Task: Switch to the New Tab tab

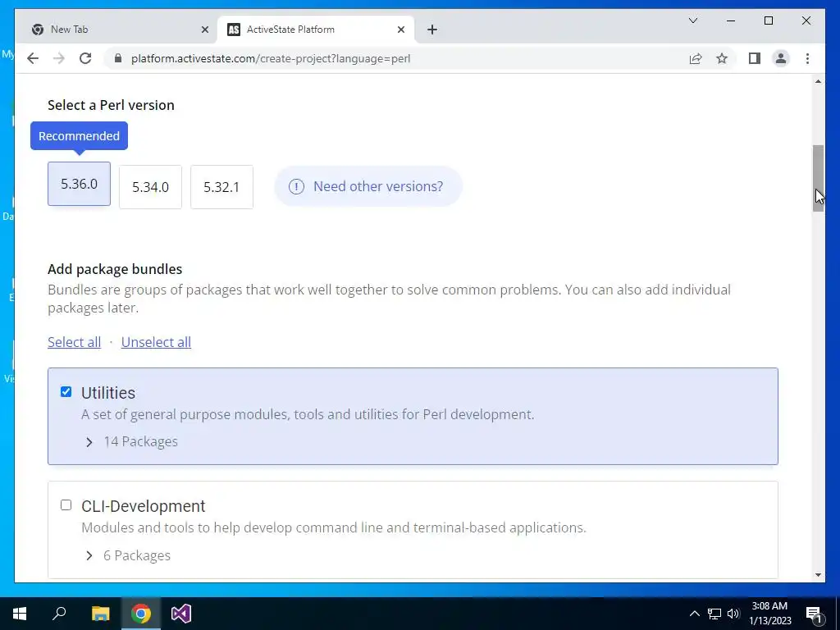Action: [x=119, y=30]
